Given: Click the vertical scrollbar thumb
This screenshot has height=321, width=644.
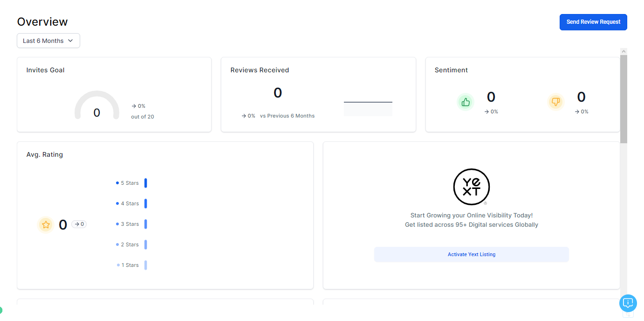Looking at the screenshot, I should pyautogui.click(x=623, y=99).
